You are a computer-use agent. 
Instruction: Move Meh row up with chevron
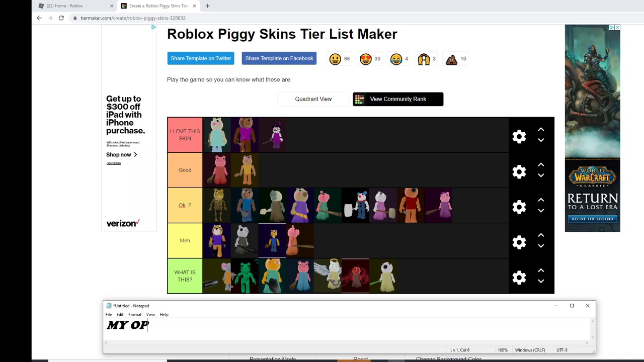[x=541, y=235]
